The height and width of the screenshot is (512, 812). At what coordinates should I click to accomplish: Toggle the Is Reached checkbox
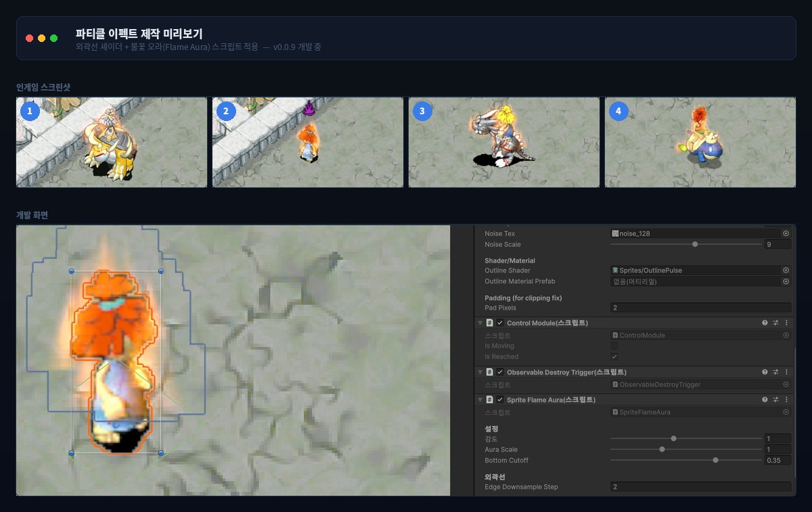(614, 356)
